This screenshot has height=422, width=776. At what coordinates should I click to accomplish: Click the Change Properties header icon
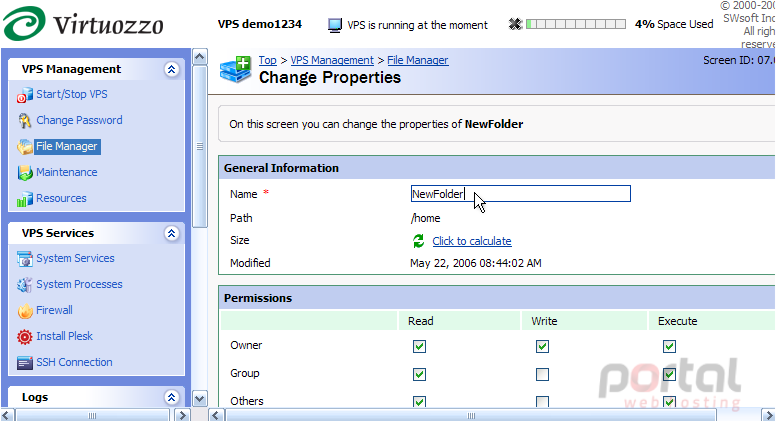click(236, 69)
